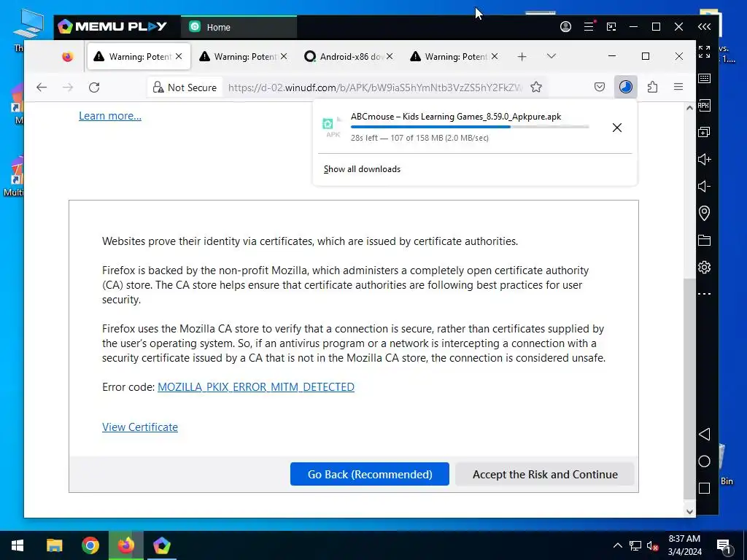Open a new Firefox tab

[522, 57]
